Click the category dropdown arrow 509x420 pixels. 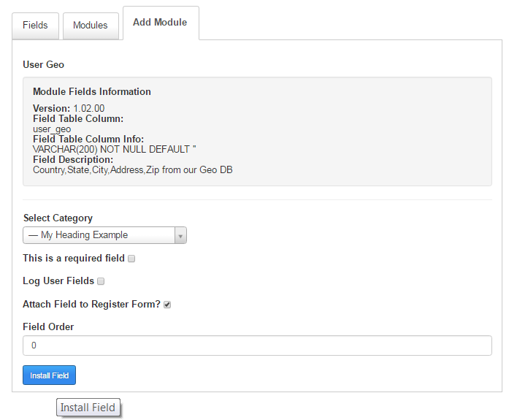pyautogui.click(x=180, y=235)
